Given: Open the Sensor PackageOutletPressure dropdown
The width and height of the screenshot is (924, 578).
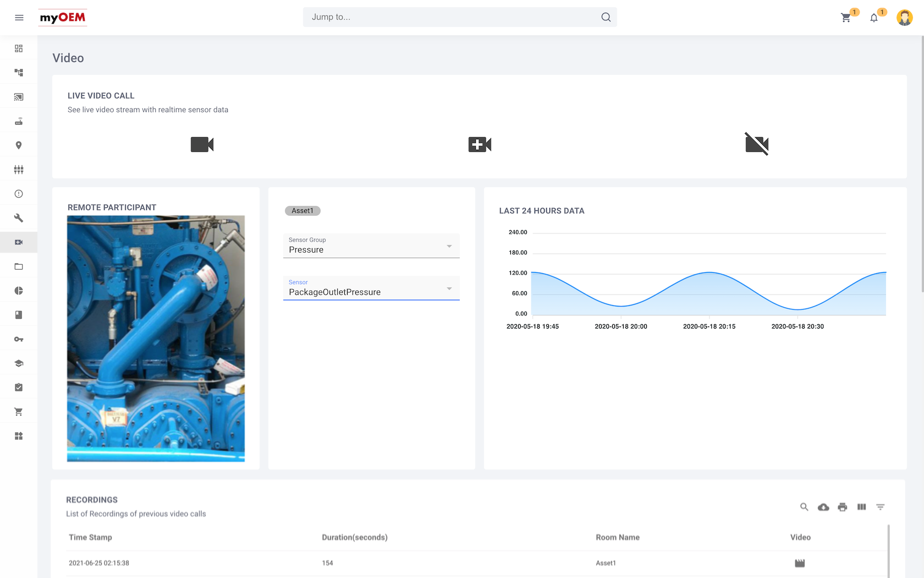Looking at the screenshot, I should click(x=371, y=288).
